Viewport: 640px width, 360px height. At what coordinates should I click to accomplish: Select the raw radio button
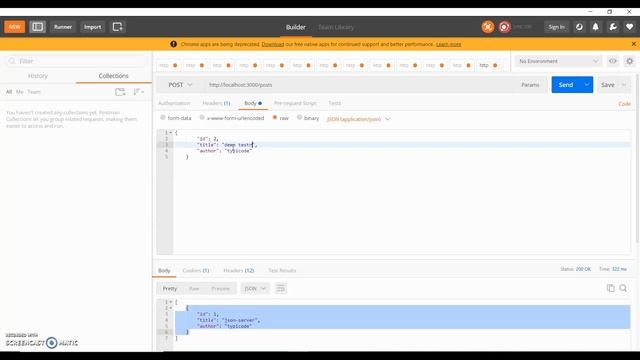pos(275,118)
